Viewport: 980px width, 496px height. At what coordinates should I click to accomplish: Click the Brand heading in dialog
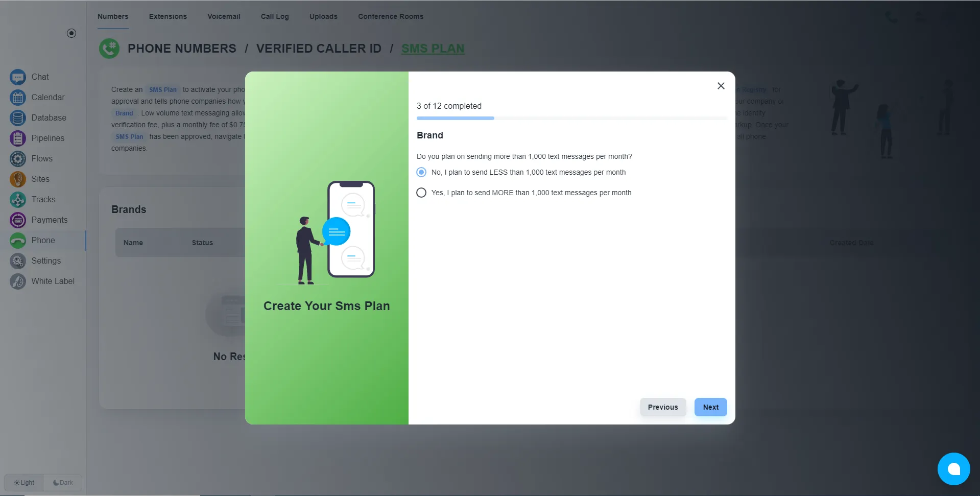click(430, 135)
